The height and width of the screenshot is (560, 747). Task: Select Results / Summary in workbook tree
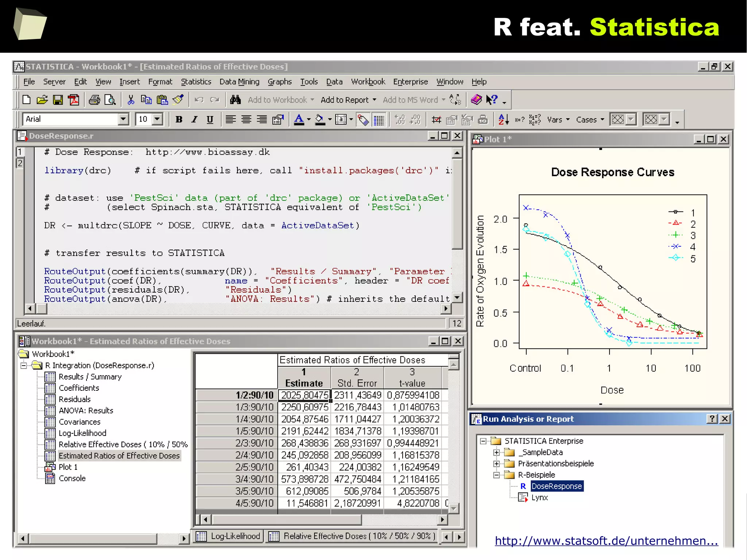tap(90, 376)
